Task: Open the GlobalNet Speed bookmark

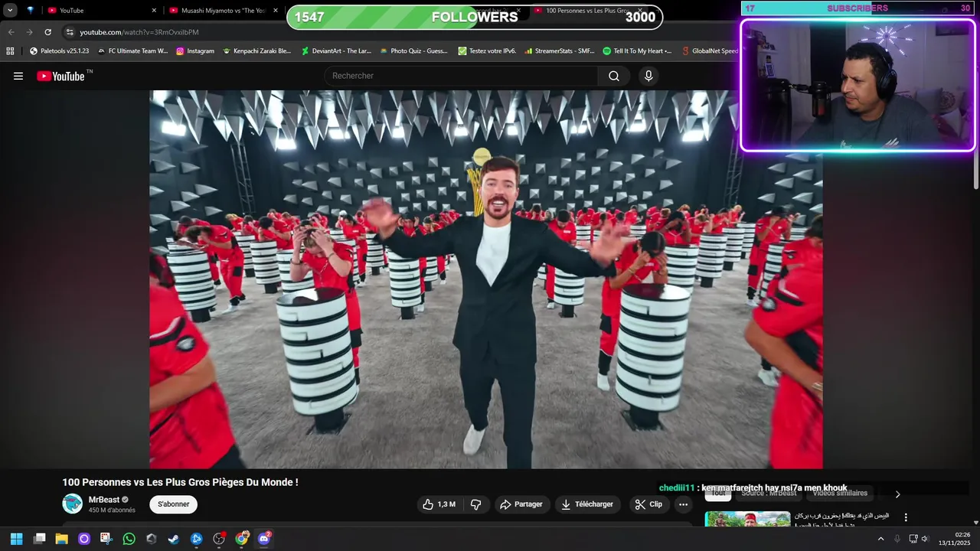Action: click(x=709, y=51)
